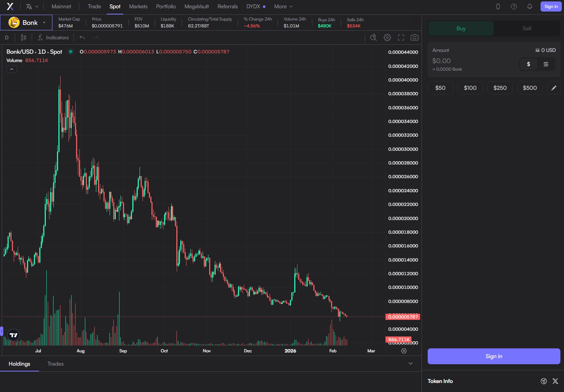
Task: Expand the side panel handle
Action: point(1,331)
